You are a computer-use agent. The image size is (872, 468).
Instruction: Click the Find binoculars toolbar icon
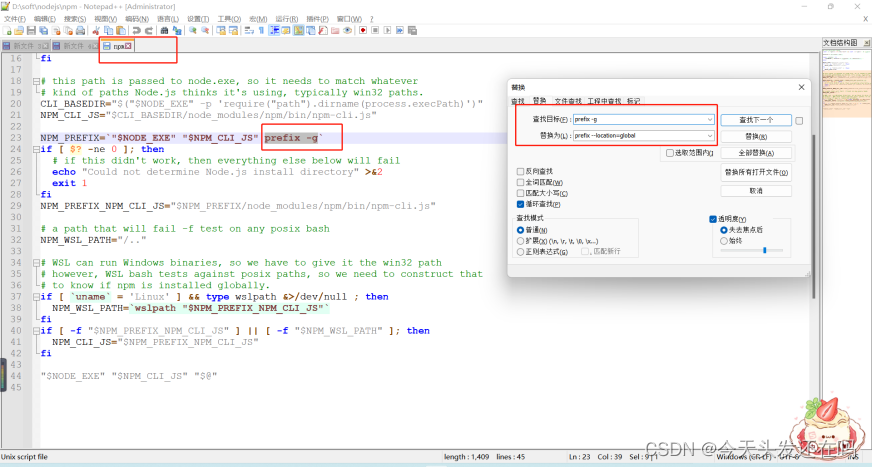click(164, 31)
